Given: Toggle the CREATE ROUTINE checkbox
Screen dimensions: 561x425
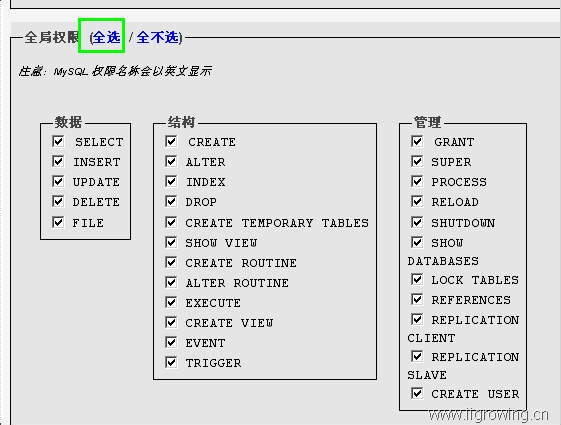Looking at the screenshot, I should (171, 262).
